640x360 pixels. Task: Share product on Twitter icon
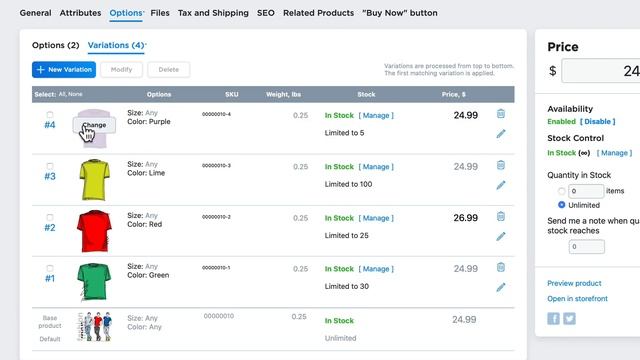569,318
